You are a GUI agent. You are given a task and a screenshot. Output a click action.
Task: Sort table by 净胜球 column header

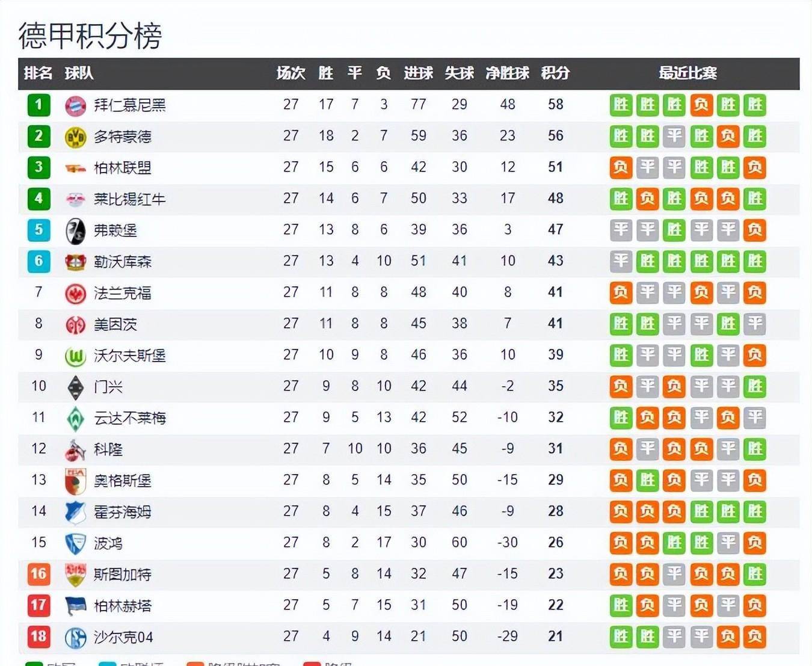pyautogui.click(x=507, y=73)
